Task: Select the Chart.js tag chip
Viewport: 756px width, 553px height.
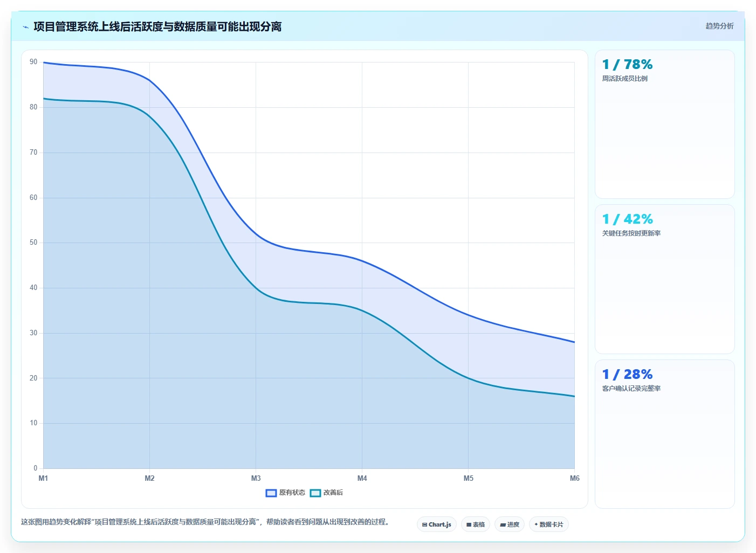Action: pos(437,524)
